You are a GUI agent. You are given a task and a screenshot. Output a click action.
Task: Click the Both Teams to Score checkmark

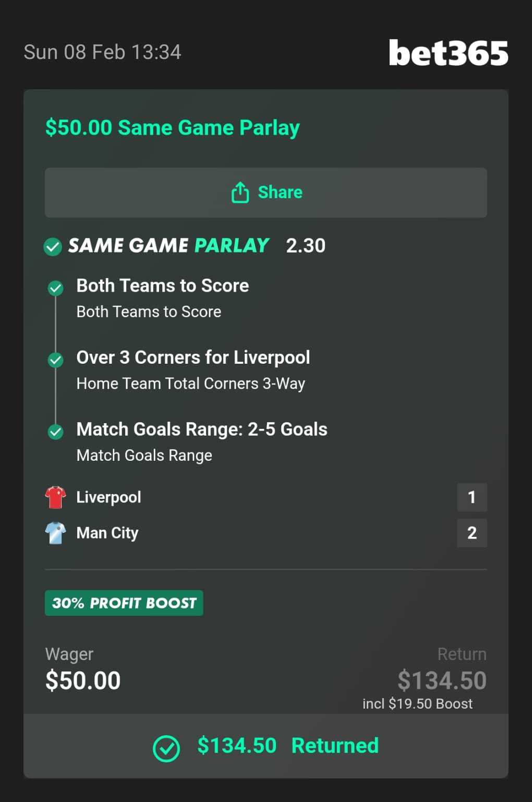(x=55, y=288)
